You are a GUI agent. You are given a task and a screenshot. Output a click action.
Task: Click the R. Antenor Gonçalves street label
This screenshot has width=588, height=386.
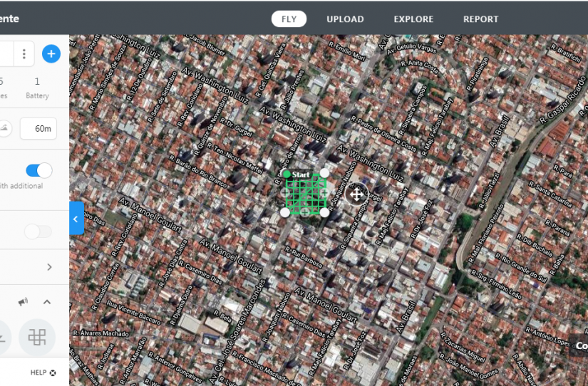175,367
